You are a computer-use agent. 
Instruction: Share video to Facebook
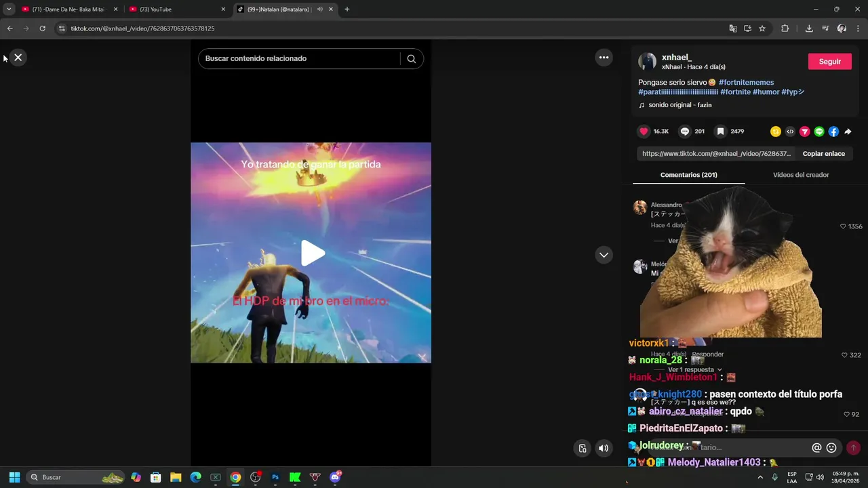pyautogui.click(x=833, y=131)
